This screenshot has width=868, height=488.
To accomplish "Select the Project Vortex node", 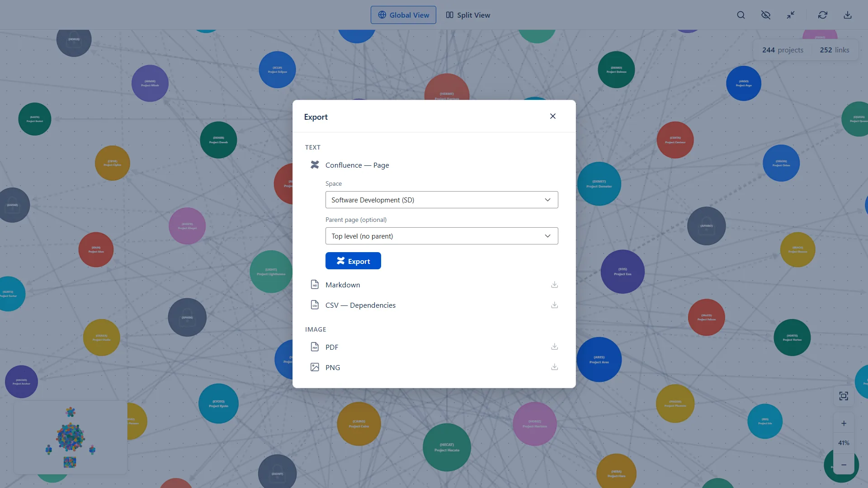I will (x=792, y=338).
